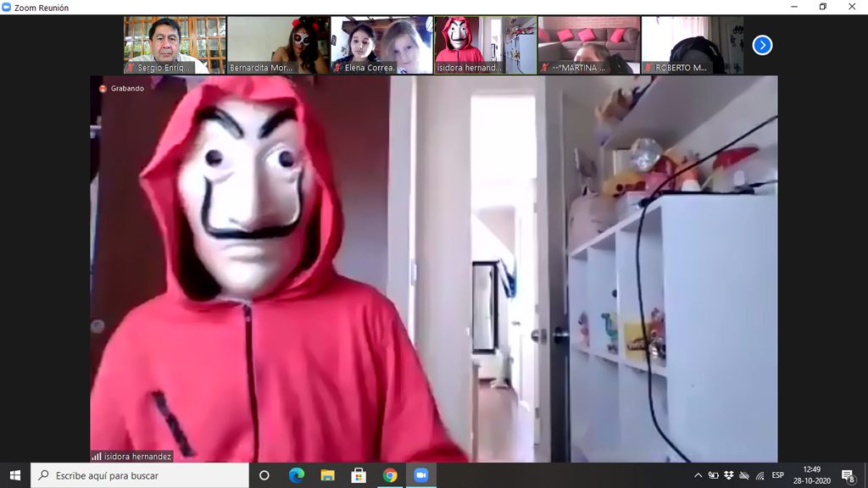Image resolution: width=868 pixels, height=488 pixels.
Task: Open the clock showing 12:49
Action: pos(812,474)
